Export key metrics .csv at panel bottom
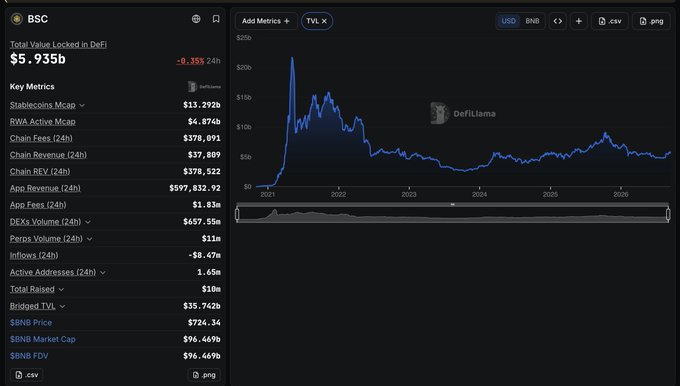This screenshot has width=680, height=386. (26, 375)
